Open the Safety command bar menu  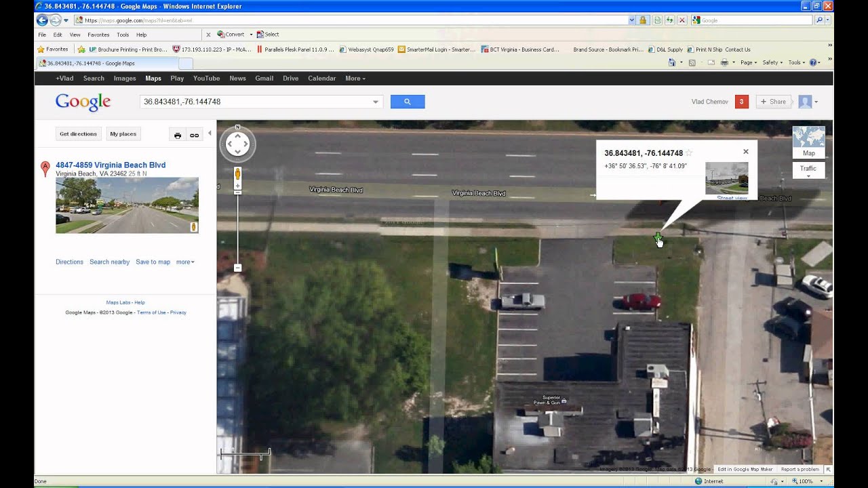pos(772,62)
